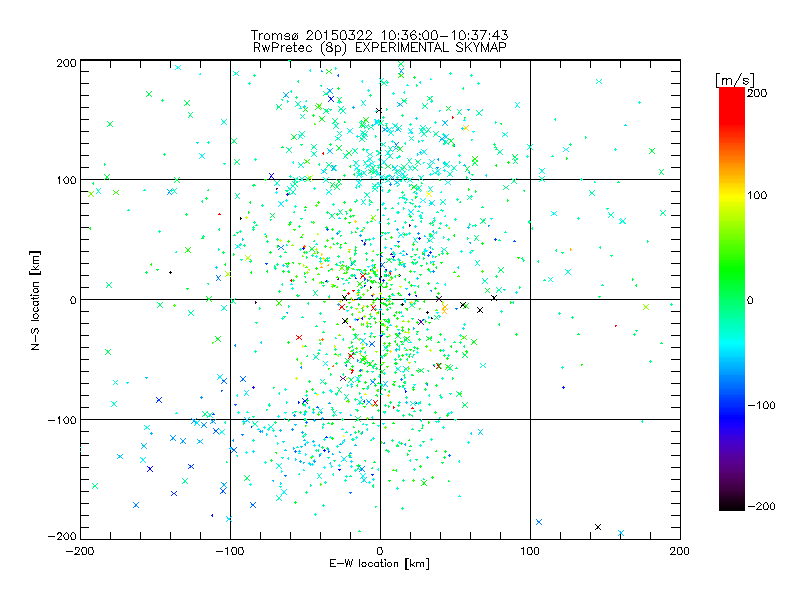Click the colorbar value label -200

[x=761, y=506]
